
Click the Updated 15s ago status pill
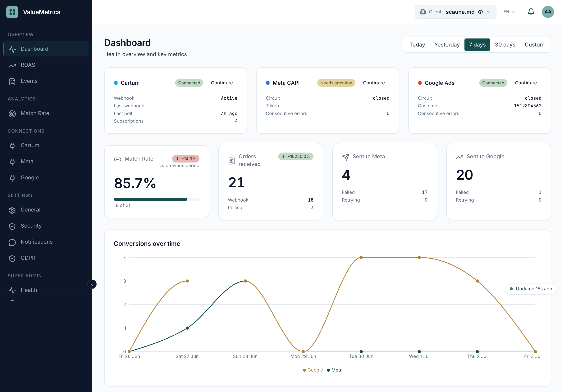(x=531, y=289)
